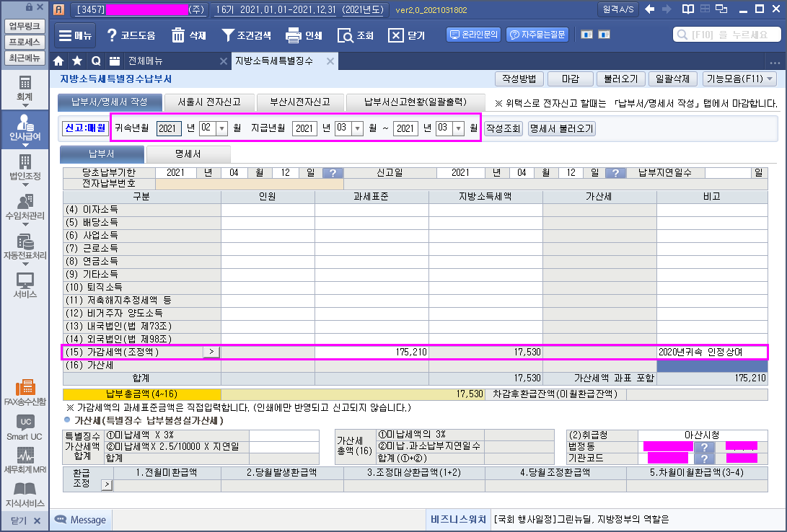Expand the 가감세액(조정액) arrow button

211,352
